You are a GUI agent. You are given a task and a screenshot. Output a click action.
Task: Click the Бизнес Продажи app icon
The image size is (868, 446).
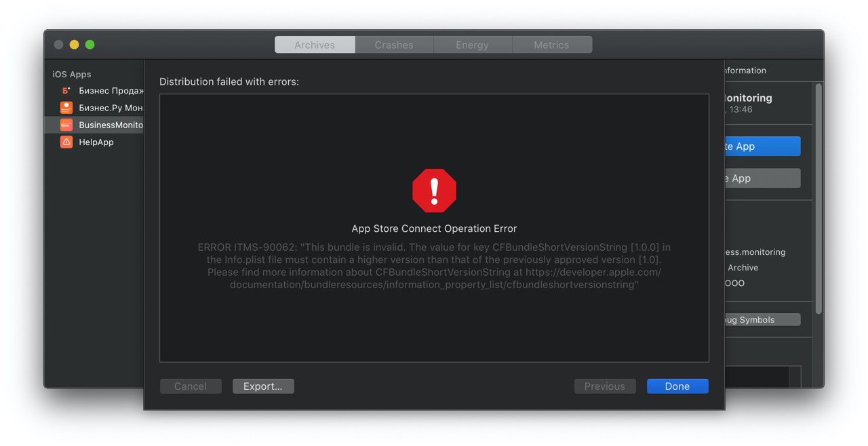tap(66, 90)
